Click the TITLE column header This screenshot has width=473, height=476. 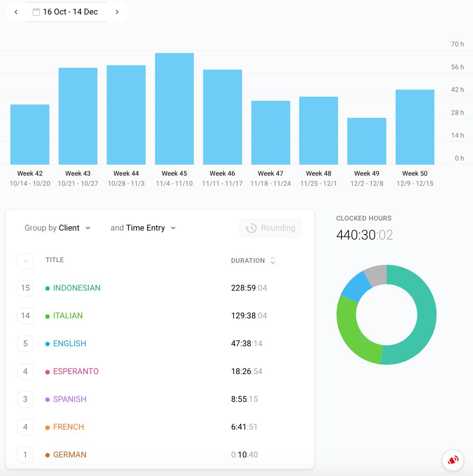(x=55, y=260)
